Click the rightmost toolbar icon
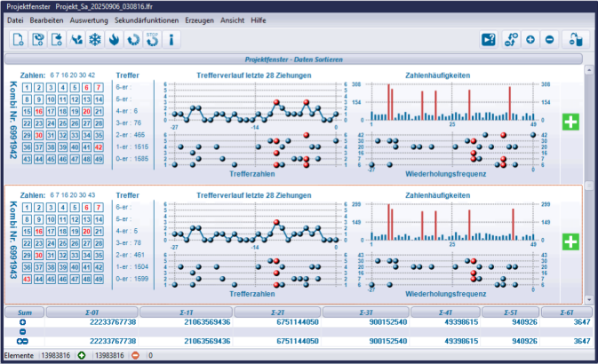This screenshot has width=598, height=364. pos(576,40)
